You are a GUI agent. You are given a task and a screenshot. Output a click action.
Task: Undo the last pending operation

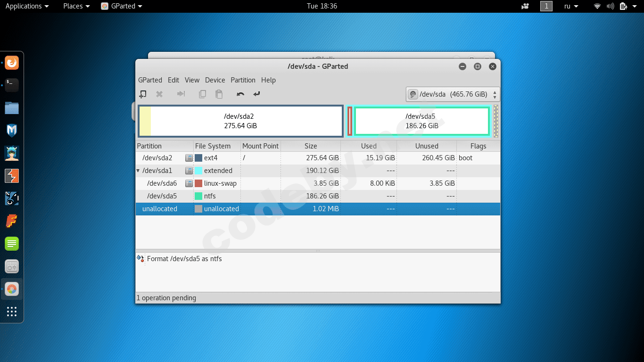click(x=240, y=94)
